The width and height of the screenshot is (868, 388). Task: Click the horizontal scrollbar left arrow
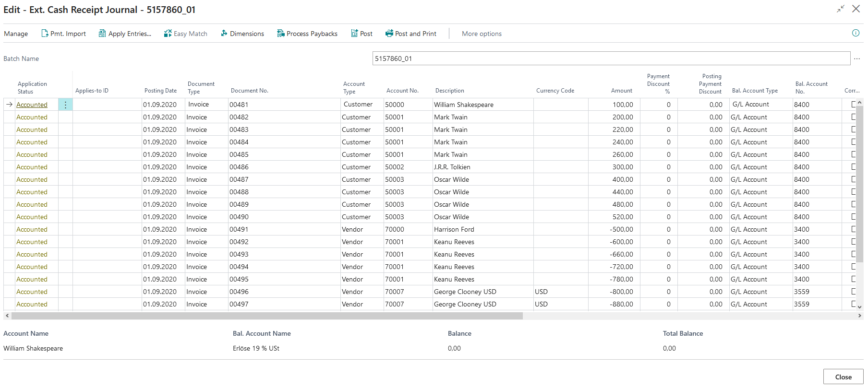[x=7, y=316]
